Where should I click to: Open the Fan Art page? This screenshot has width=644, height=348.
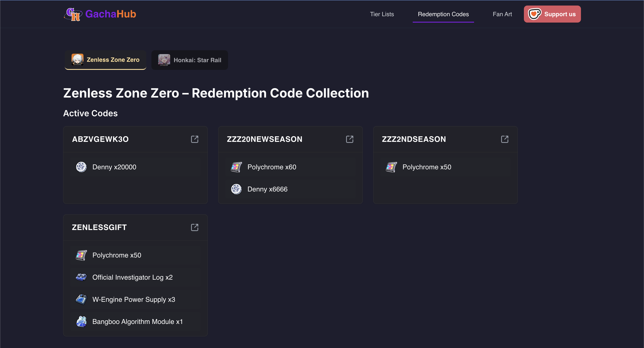click(502, 14)
